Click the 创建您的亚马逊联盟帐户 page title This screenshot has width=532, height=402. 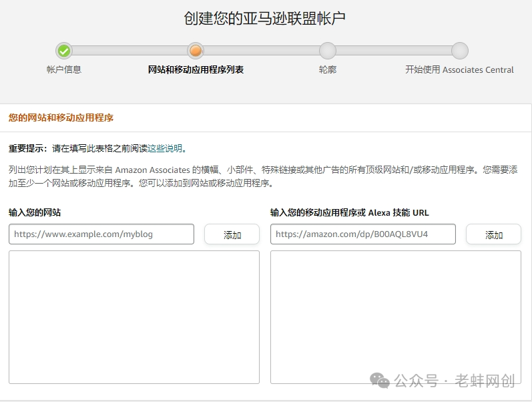264,18
